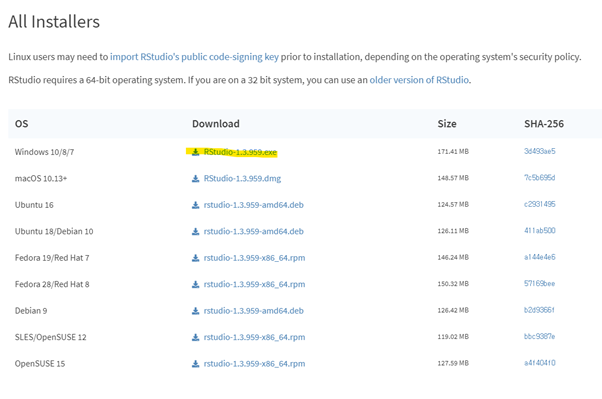The width and height of the screenshot is (602, 399).
Task: Click the download icon in the macOS 10.13+ row
Action: point(195,179)
